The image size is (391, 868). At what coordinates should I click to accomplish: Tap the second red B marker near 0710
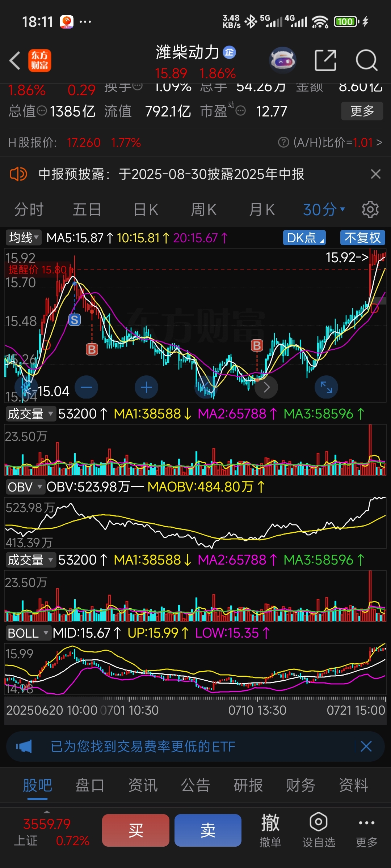click(257, 345)
